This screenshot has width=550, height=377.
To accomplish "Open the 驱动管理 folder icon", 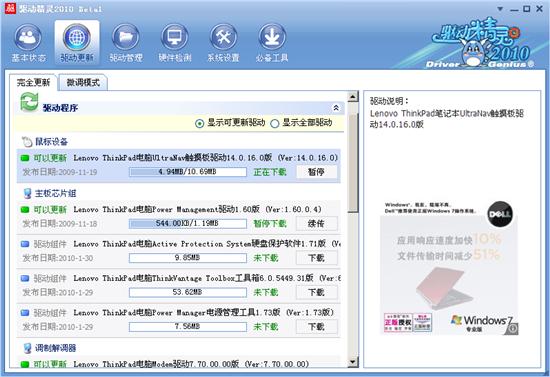I will click(x=126, y=37).
